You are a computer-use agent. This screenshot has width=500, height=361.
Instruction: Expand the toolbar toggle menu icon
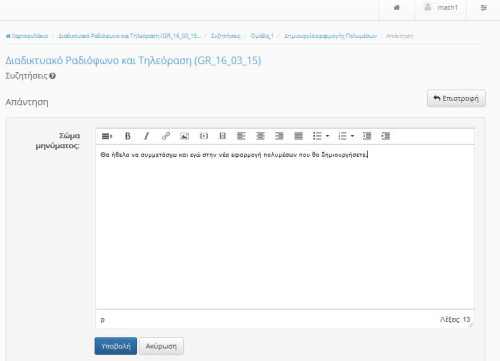107,136
